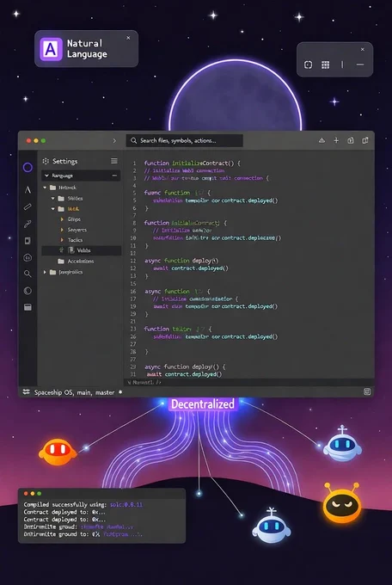Select the ruler icon in activity bar
The image size is (392, 585).
click(x=28, y=206)
